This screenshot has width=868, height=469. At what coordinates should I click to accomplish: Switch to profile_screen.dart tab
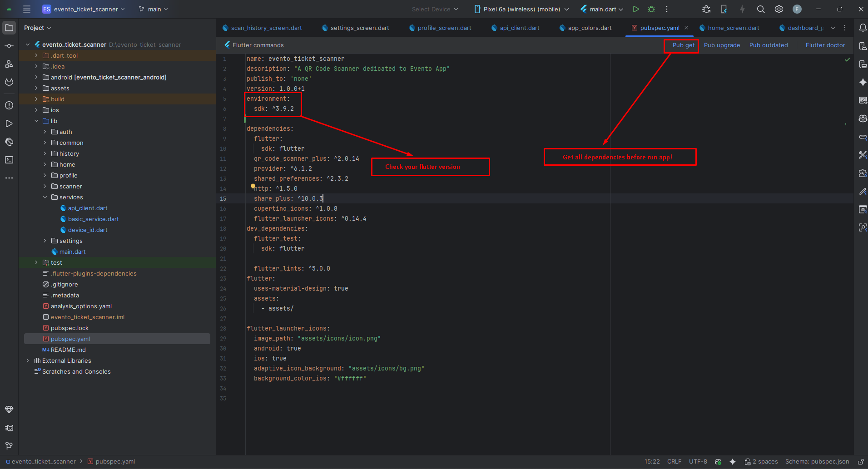(440, 28)
